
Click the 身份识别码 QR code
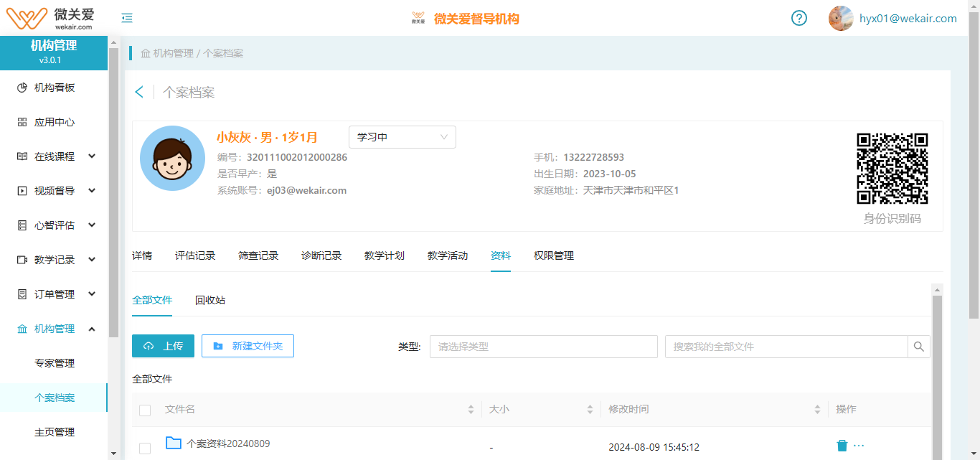(892, 169)
